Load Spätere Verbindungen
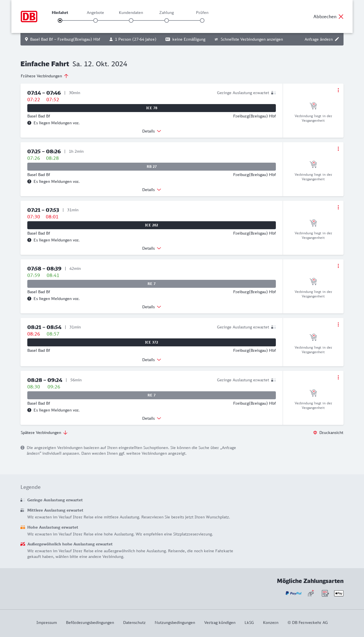The width and height of the screenshot is (364, 637). (44, 433)
